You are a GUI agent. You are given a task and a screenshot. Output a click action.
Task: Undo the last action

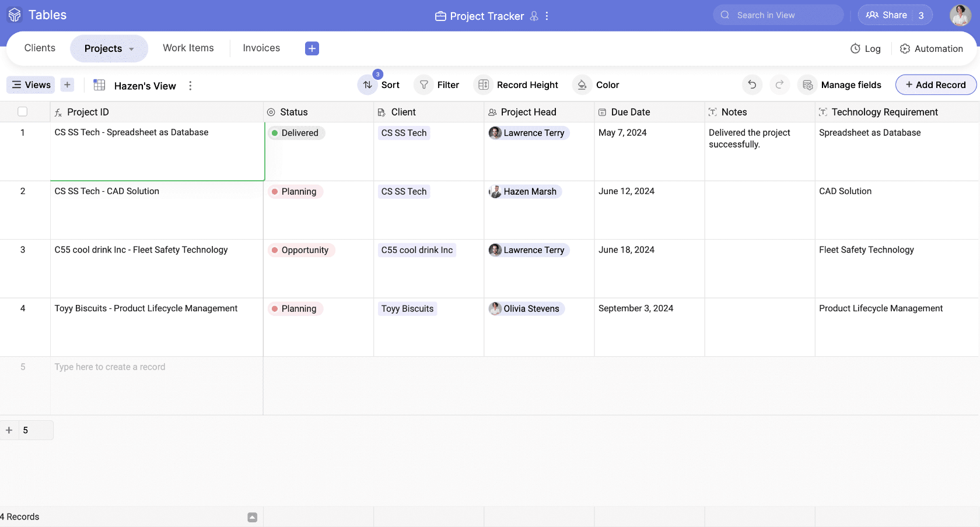point(752,85)
